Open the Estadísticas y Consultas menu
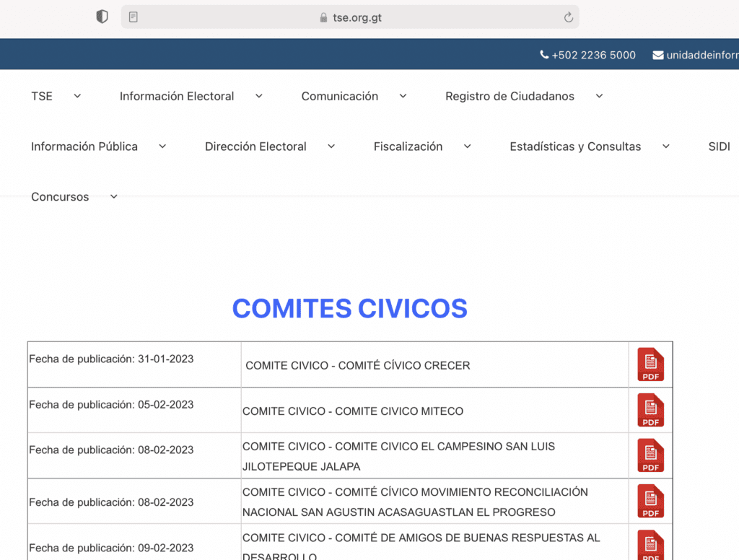 click(x=575, y=146)
